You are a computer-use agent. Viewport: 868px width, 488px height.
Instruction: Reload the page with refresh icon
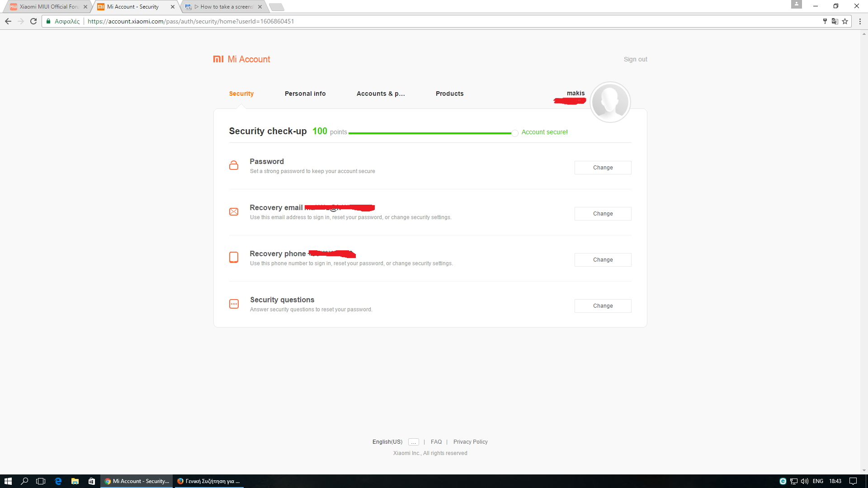coord(33,21)
